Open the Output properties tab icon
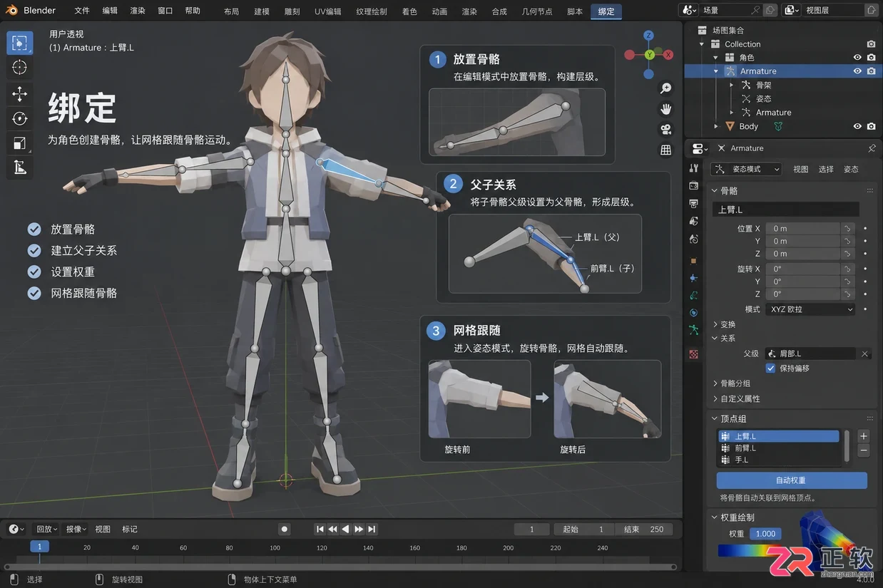883x588 pixels. point(694,204)
